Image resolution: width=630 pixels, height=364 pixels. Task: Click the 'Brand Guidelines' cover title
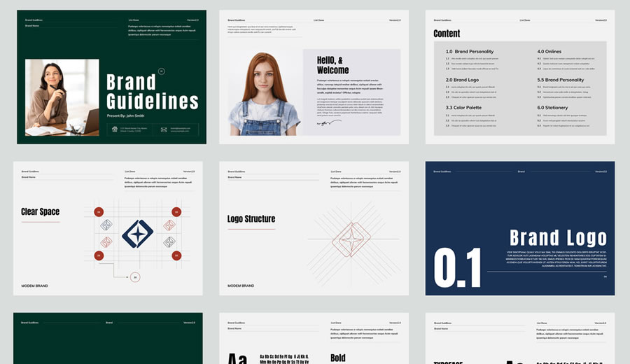click(153, 92)
